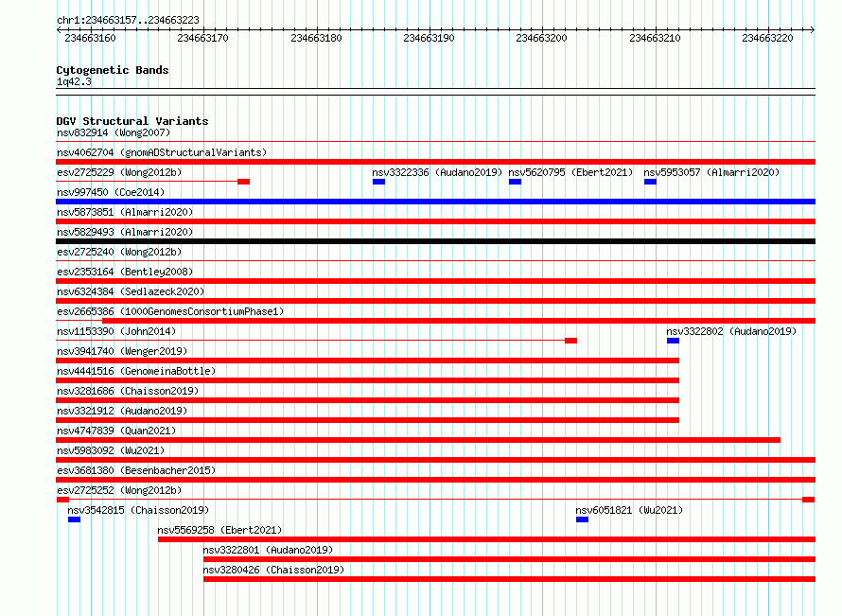Select the 1q42.3 cytogenetic band label
842x616 pixels.
[74, 81]
